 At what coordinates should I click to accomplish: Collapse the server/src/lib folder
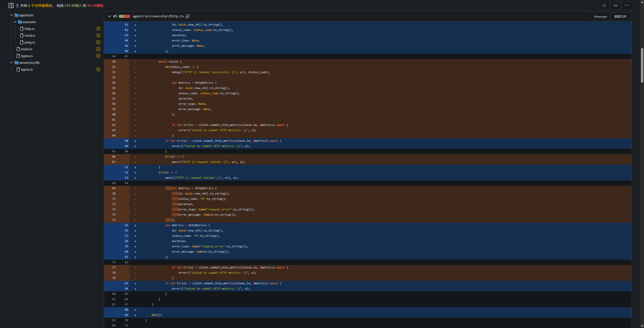point(12,63)
